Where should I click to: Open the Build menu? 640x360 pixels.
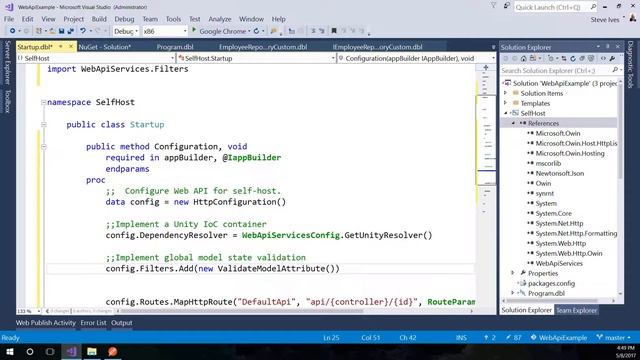pos(99,19)
